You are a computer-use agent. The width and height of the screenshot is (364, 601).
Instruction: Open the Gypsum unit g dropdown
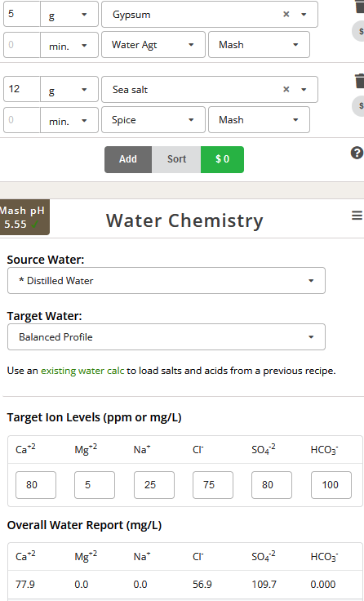69,15
